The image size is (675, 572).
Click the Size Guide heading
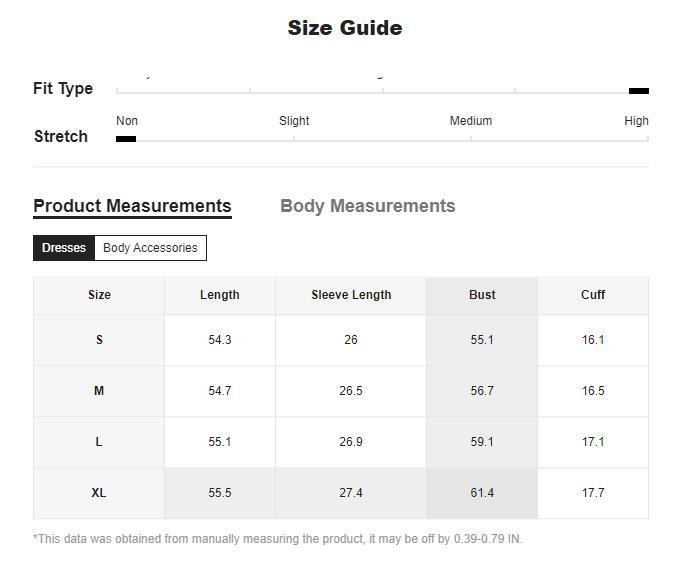point(345,28)
